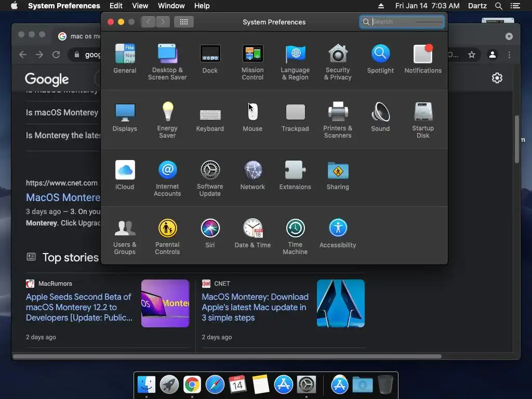Click the Dartz user name in menu bar
Screen dimensions: 532x399
click(477, 6)
